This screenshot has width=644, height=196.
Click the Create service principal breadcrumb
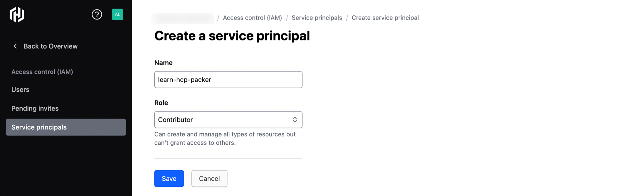[x=385, y=18]
